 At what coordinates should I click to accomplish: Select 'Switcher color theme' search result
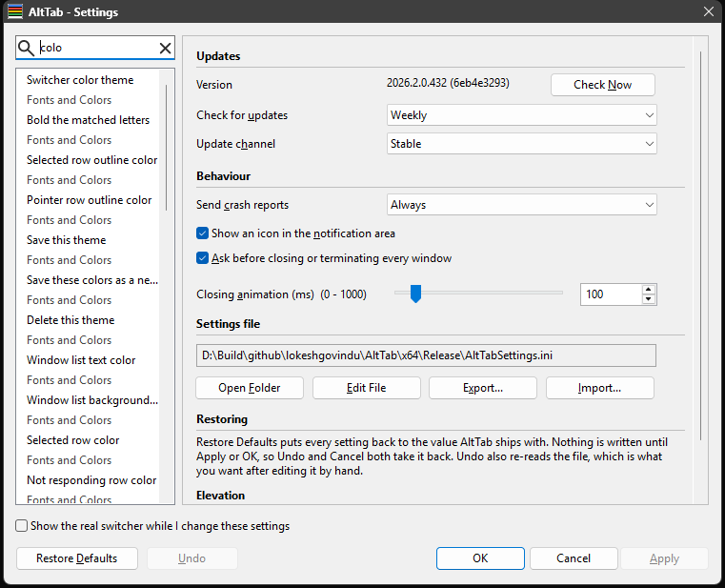tap(80, 79)
